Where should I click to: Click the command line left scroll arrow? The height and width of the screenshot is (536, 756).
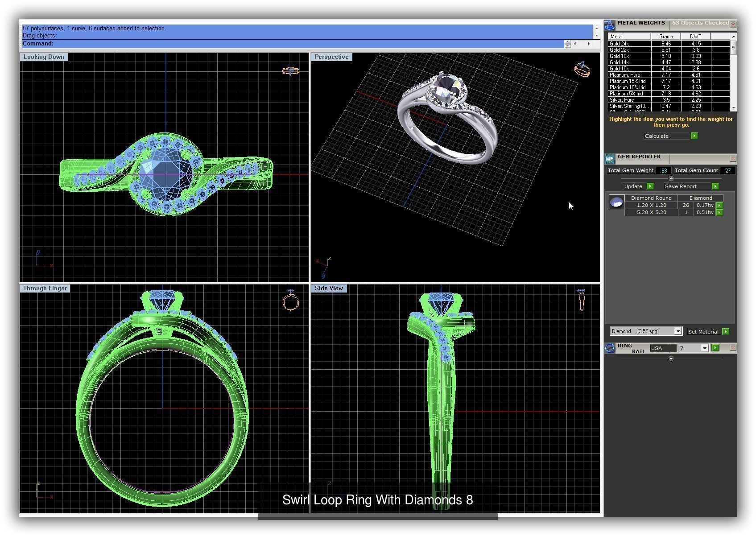pos(575,44)
